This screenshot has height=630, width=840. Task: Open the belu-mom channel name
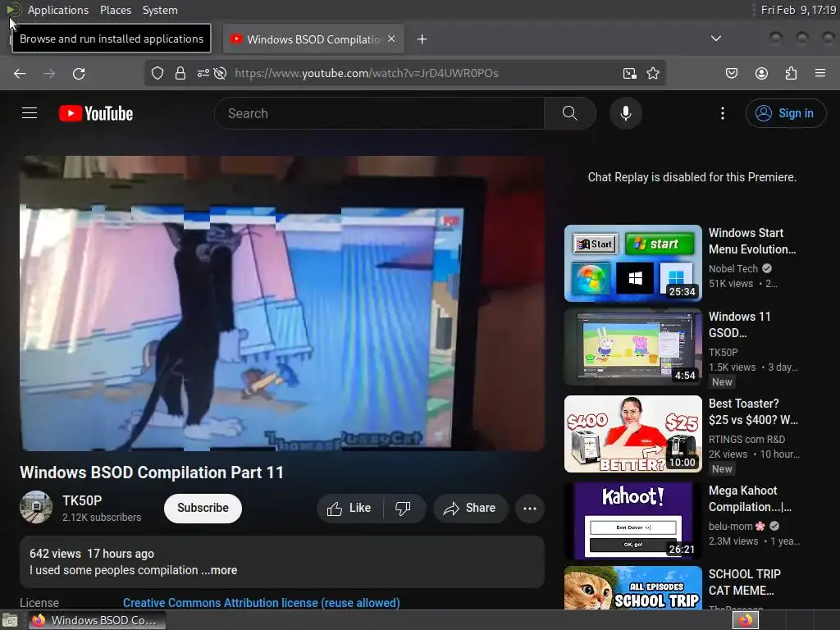[737, 526]
